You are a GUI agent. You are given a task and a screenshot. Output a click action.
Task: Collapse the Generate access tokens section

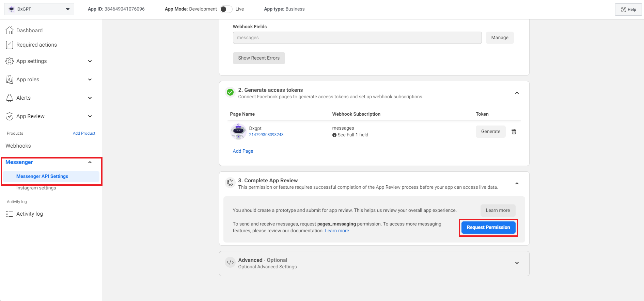point(517,93)
